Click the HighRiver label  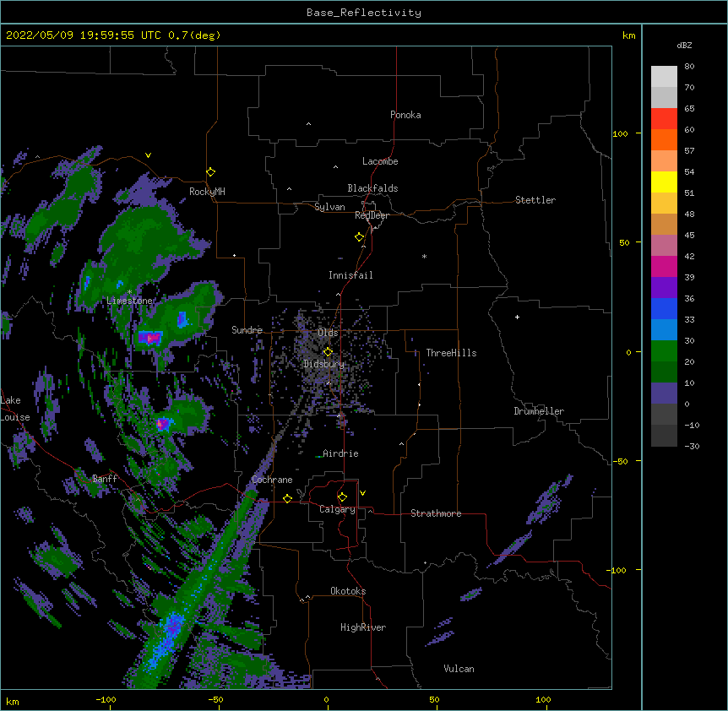[x=363, y=627]
